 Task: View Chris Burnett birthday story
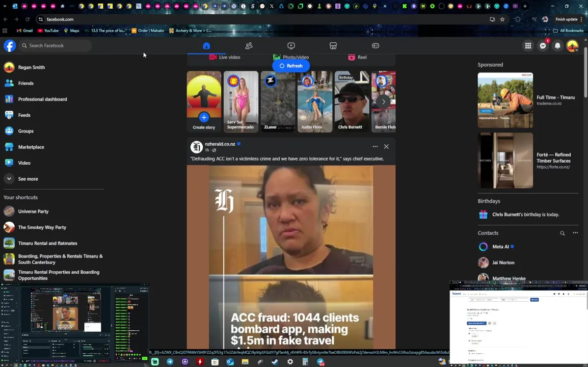(352, 102)
